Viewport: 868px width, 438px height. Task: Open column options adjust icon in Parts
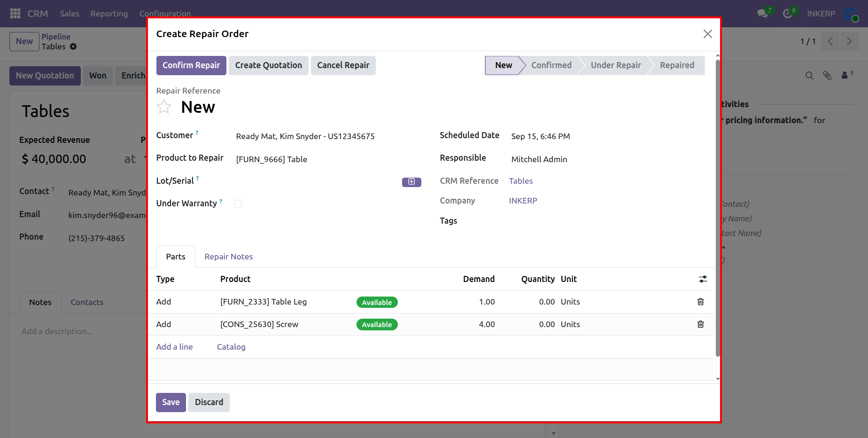tap(703, 279)
